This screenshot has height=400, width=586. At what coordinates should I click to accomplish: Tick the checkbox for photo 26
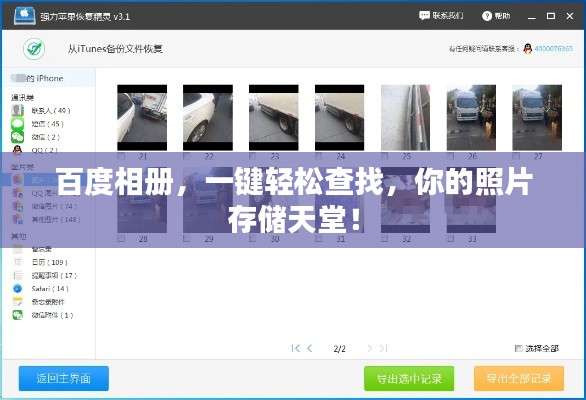tap(450, 156)
